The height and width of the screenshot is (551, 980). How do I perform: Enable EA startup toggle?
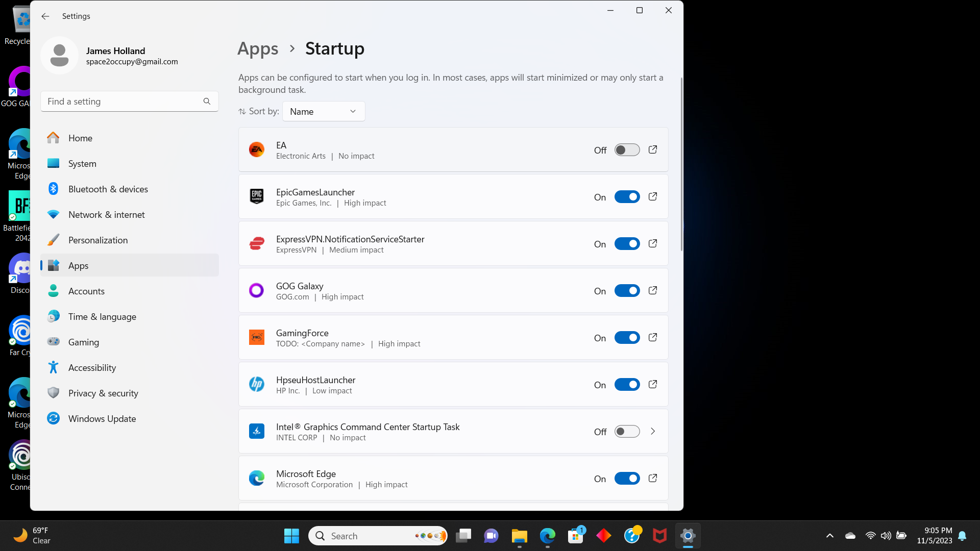click(x=627, y=150)
